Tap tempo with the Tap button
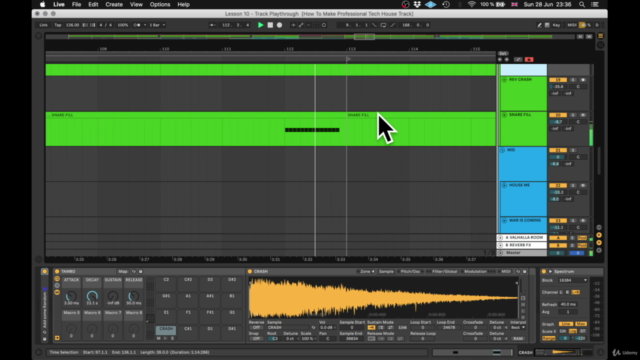 pyautogui.click(x=58, y=25)
